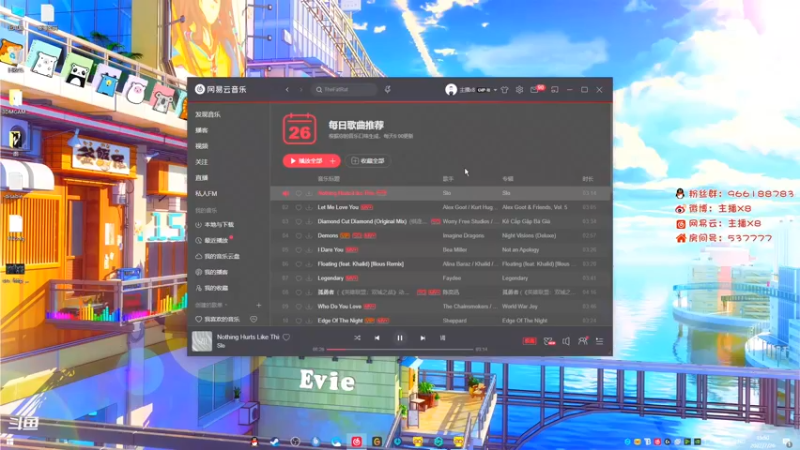This screenshot has width=800, height=450.
Task: Click the 时长 column header
Action: pos(588,179)
